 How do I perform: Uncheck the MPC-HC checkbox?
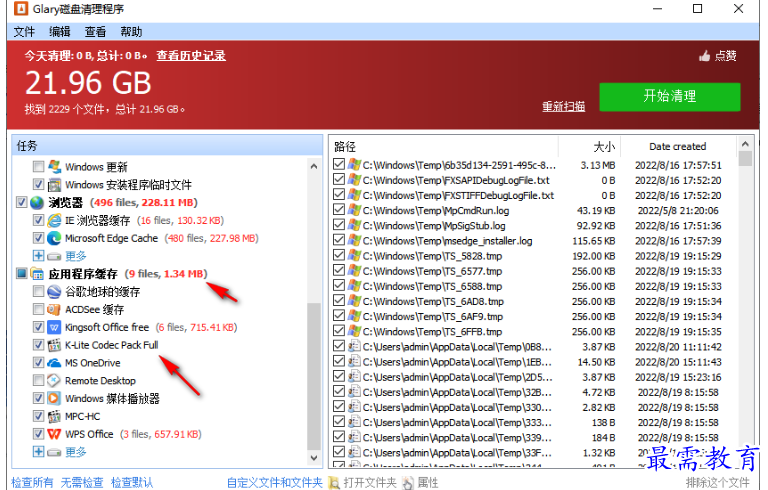(x=38, y=416)
